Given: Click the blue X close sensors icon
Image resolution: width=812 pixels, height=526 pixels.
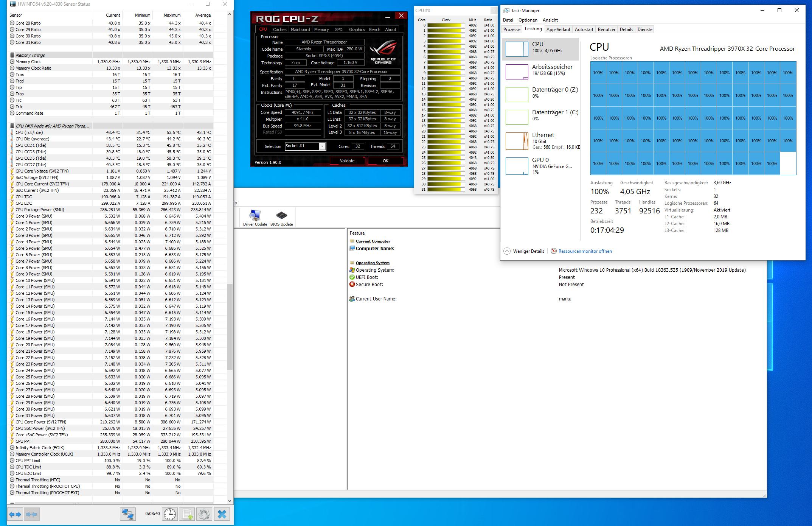Looking at the screenshot, I should 222,514.
